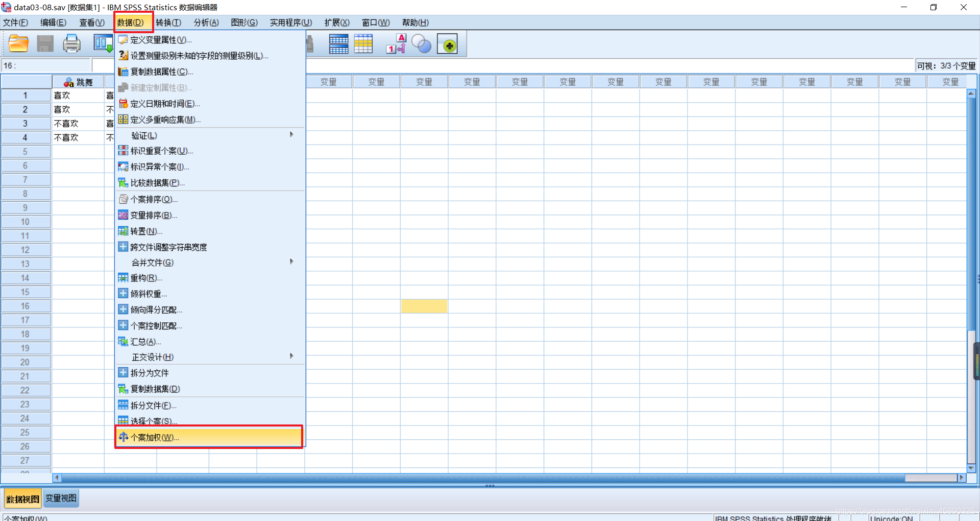Click the yellow select-cases grid icon

[363, 44]
